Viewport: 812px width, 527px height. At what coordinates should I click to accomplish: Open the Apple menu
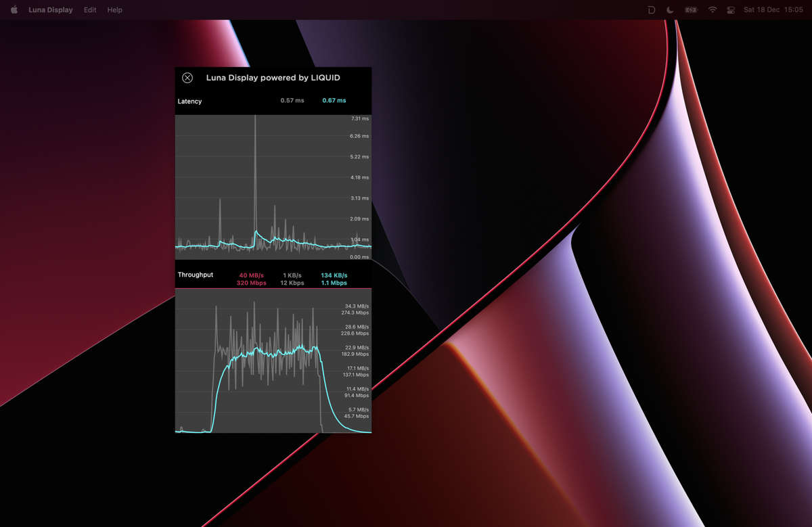point(14,10)
